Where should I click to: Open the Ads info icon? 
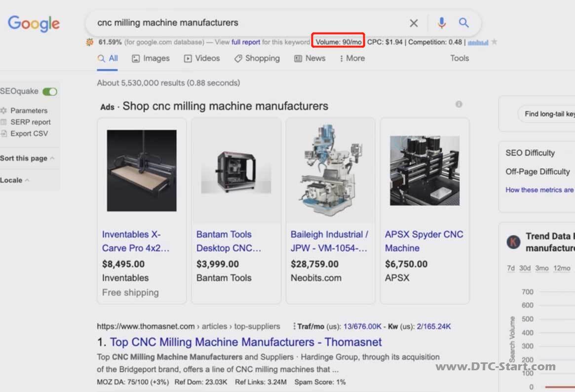click(x=459, y=104)
